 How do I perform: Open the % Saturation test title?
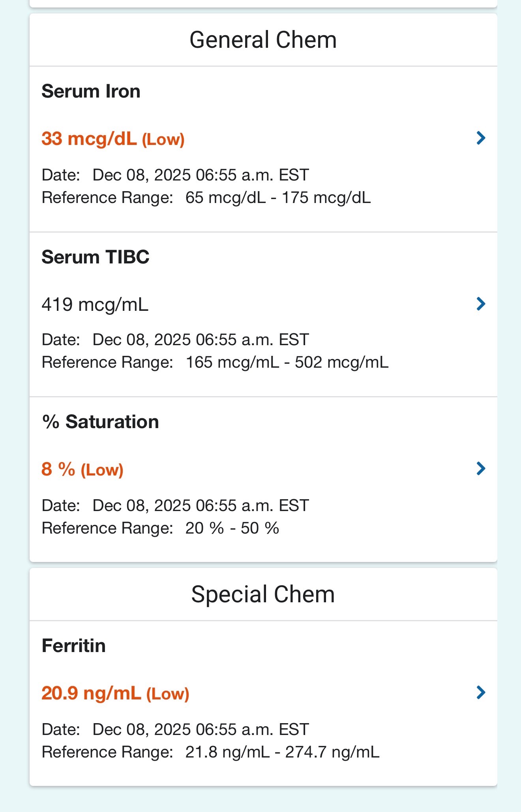tap(100, 422)
